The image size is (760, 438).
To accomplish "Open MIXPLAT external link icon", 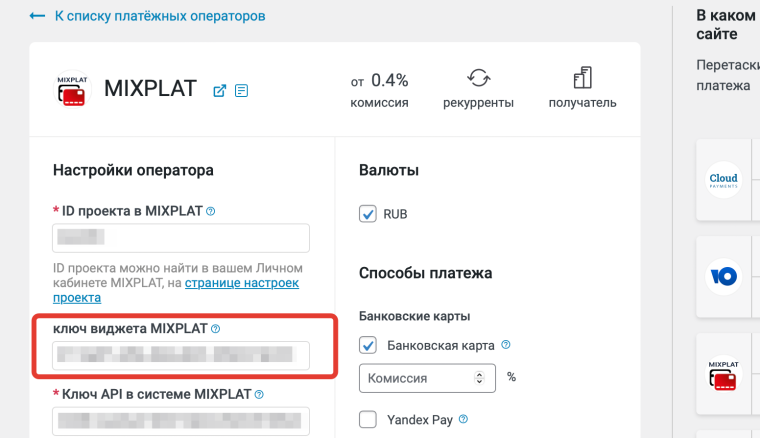I will point(220,90).
